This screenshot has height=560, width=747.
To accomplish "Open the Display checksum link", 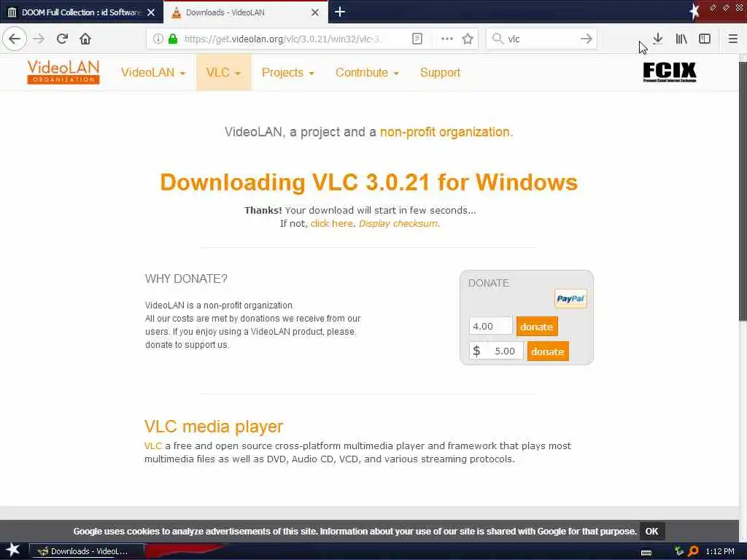I will coord(398,223).
